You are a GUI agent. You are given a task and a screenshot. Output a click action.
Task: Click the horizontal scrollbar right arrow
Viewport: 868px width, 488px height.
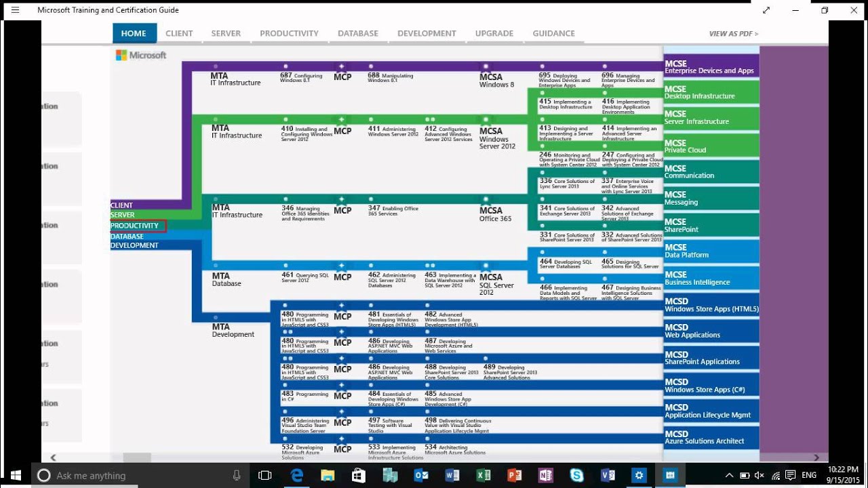pos(816,457)
